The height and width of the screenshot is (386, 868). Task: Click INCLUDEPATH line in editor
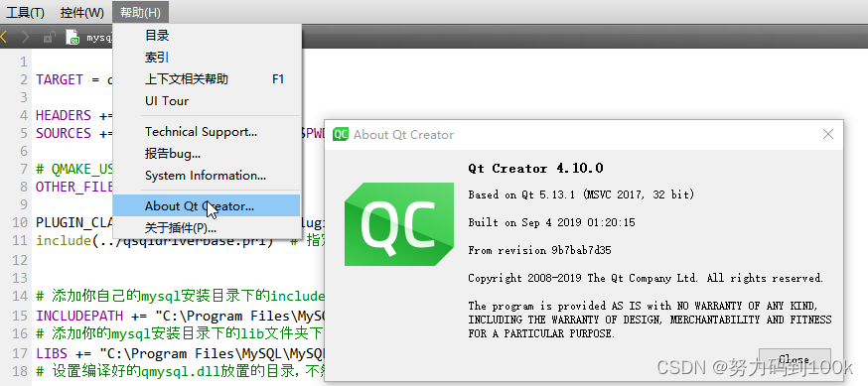pyautogui.click(x=181, y=317)
